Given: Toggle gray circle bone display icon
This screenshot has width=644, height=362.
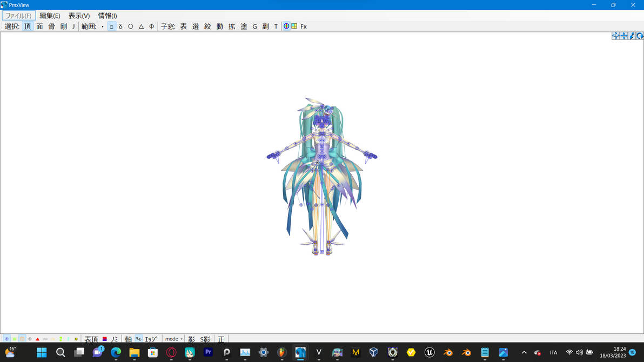Looking at the screenshot, I should point(30,339).
